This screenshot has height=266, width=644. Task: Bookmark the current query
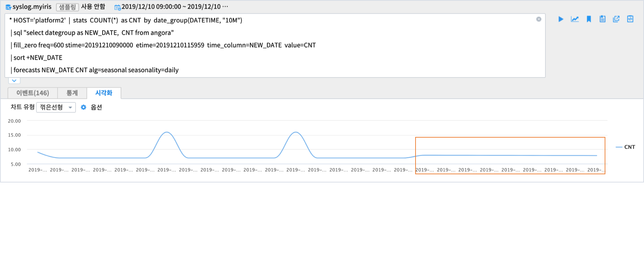589,19
